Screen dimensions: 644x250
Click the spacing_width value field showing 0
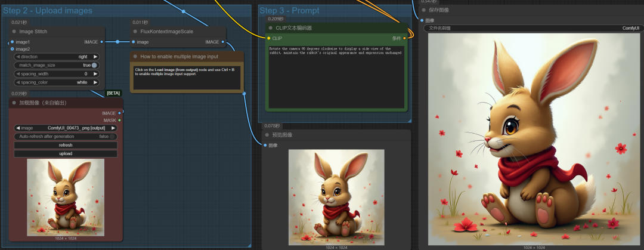coord(57,74)
